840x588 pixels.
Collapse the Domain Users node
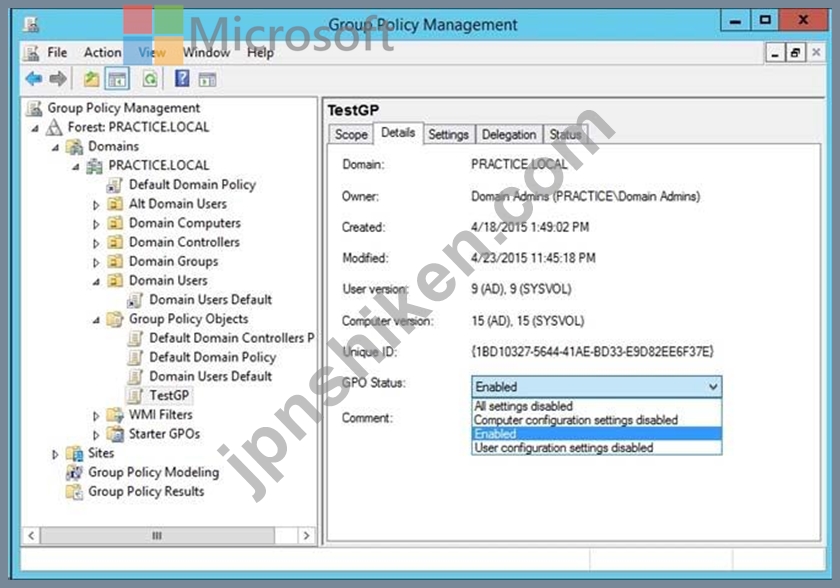tap(96, 282)
